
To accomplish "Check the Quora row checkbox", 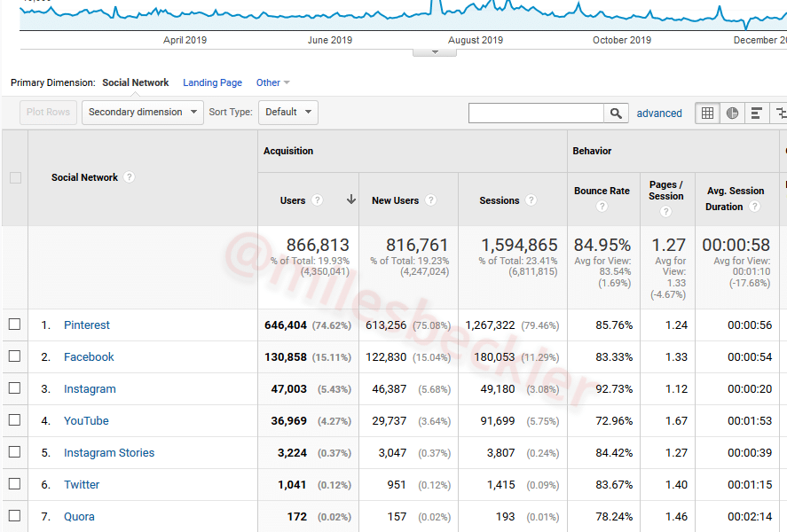I will (14, 515).
